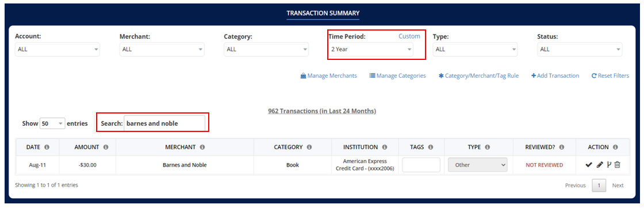Click the Tags input for Barnes and Noble
This screenshot has height=208, width=644.
(x=421, y=165)
